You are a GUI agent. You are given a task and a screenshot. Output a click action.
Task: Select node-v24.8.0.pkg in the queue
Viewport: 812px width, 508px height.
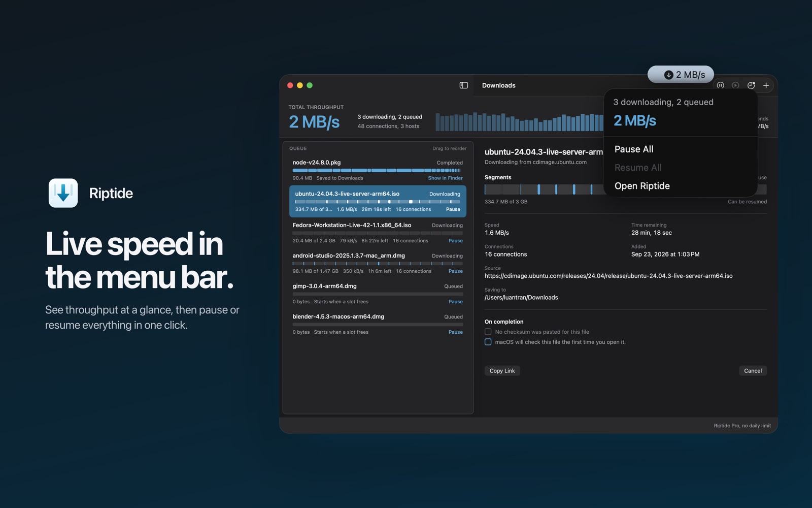tap(378, 170)
